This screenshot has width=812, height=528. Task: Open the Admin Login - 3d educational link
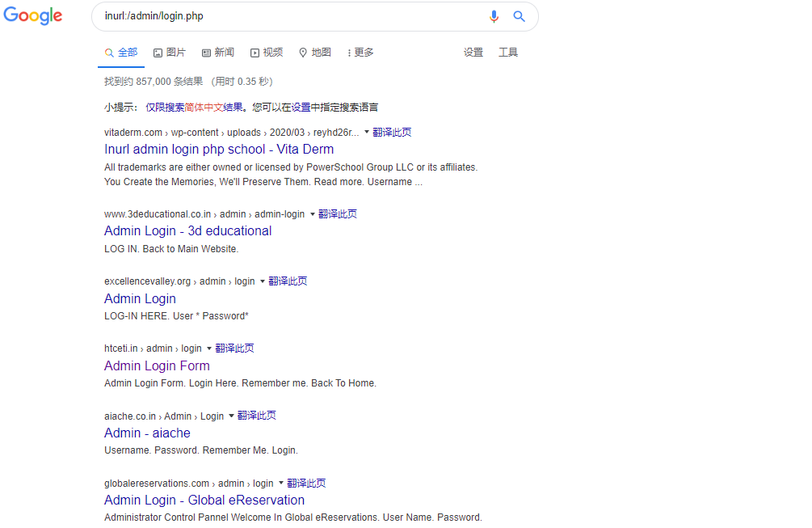187,230
